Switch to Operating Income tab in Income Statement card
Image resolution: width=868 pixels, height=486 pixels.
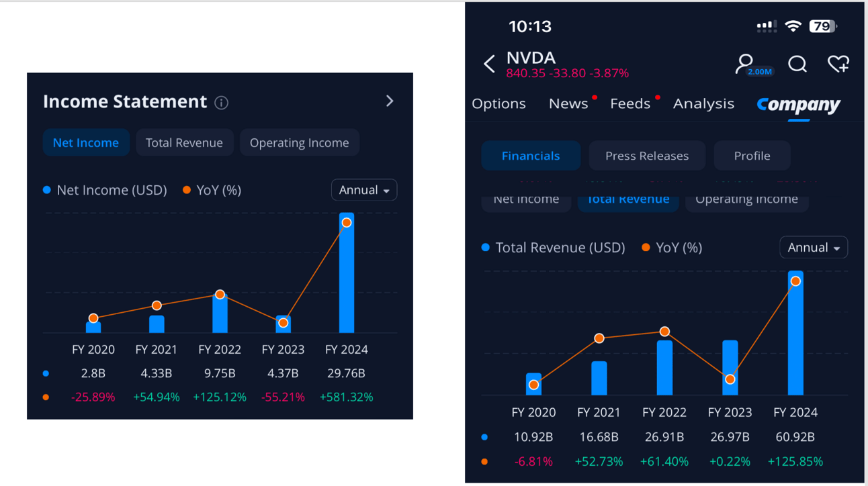tap(300, 142)
